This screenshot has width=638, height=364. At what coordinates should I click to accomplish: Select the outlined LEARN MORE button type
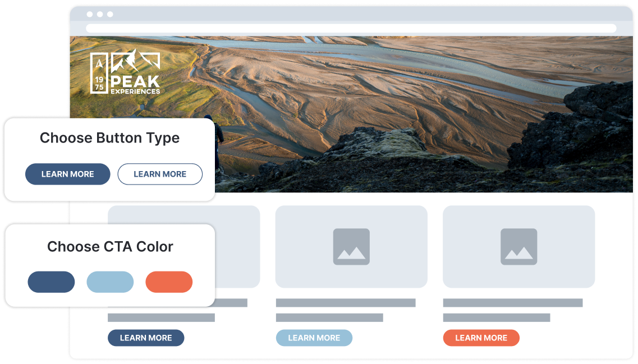[x=160, y=174]
